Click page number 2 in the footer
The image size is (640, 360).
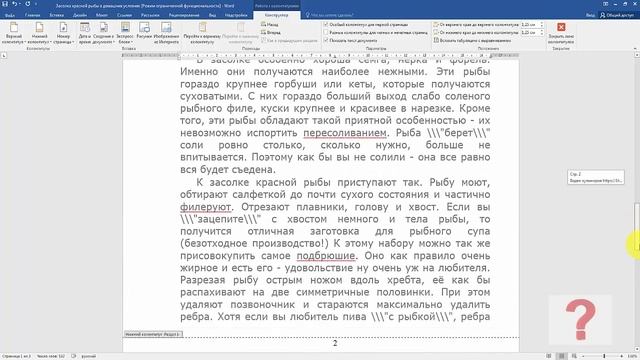click(335, 343)
